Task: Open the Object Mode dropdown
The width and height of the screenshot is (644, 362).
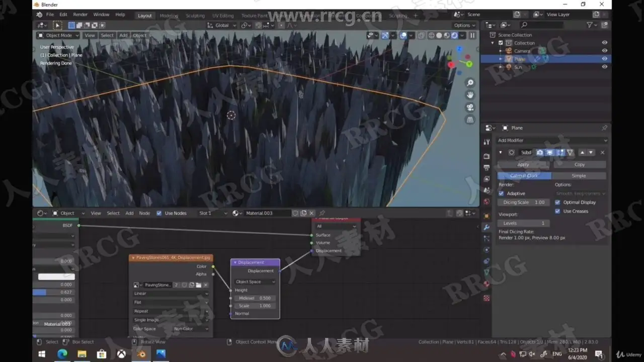Action: [x=58, y=35]
